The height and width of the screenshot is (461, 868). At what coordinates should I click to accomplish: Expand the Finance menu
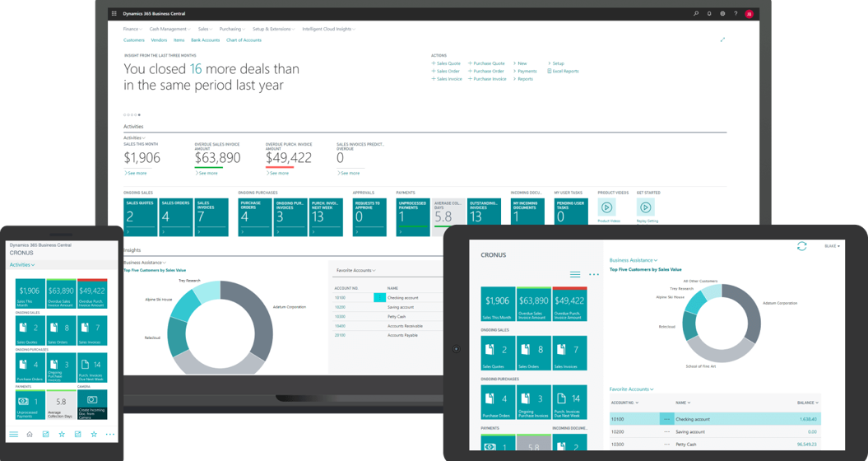click(133, 29)
